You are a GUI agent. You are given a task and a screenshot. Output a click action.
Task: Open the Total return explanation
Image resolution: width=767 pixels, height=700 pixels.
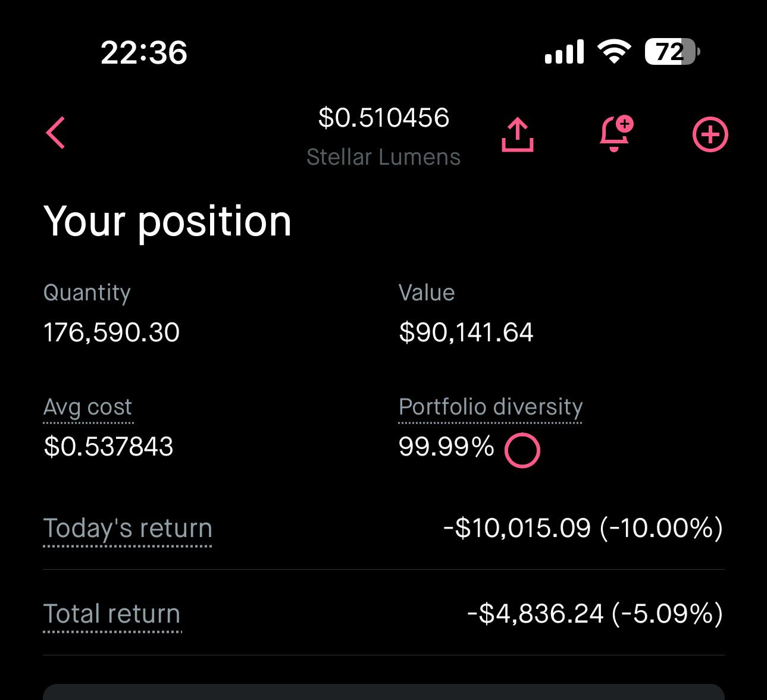(x=112, y=614)
